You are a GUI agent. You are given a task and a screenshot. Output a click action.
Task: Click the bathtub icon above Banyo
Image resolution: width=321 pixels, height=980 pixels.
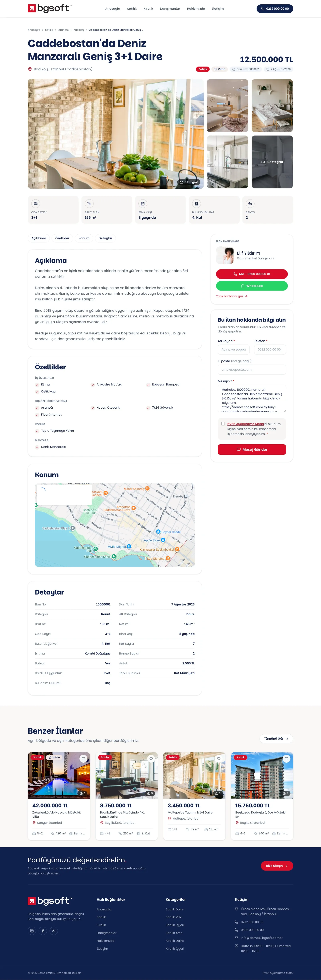pos(250,203)
